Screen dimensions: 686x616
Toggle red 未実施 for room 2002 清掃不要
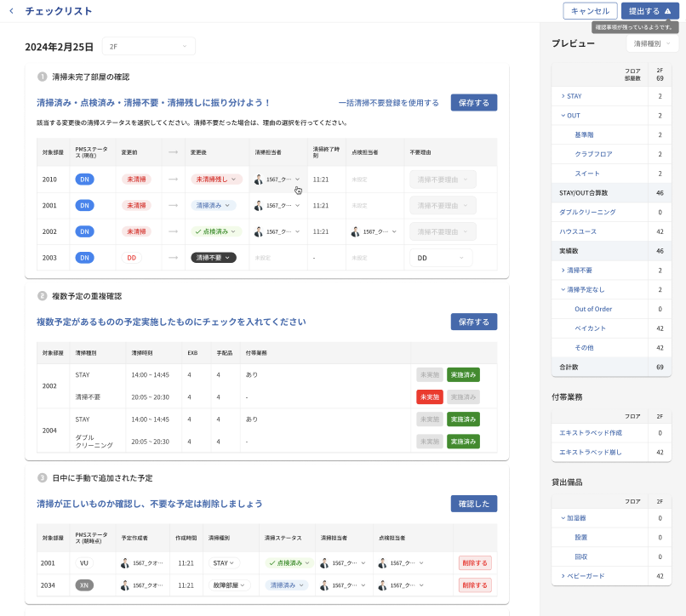pyautogui.click(x=430, y=396)
